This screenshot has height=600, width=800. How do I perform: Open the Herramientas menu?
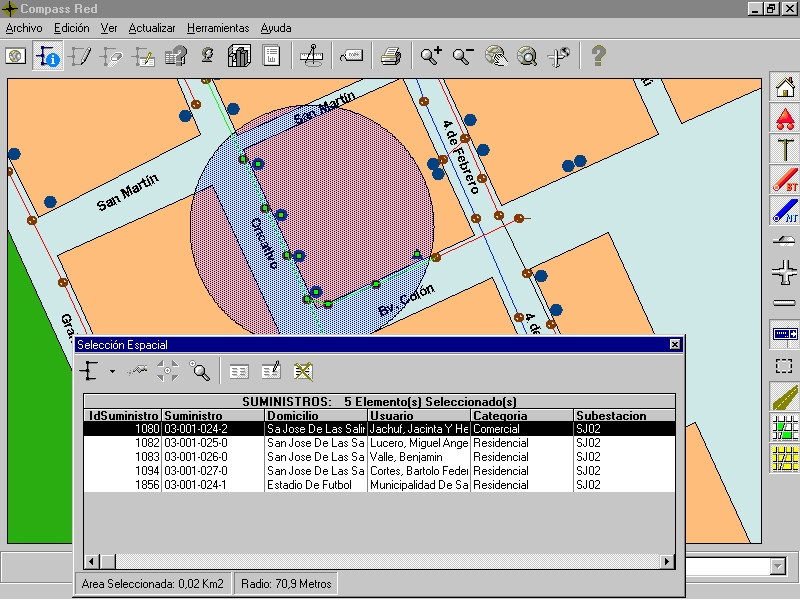click(218, 28)
